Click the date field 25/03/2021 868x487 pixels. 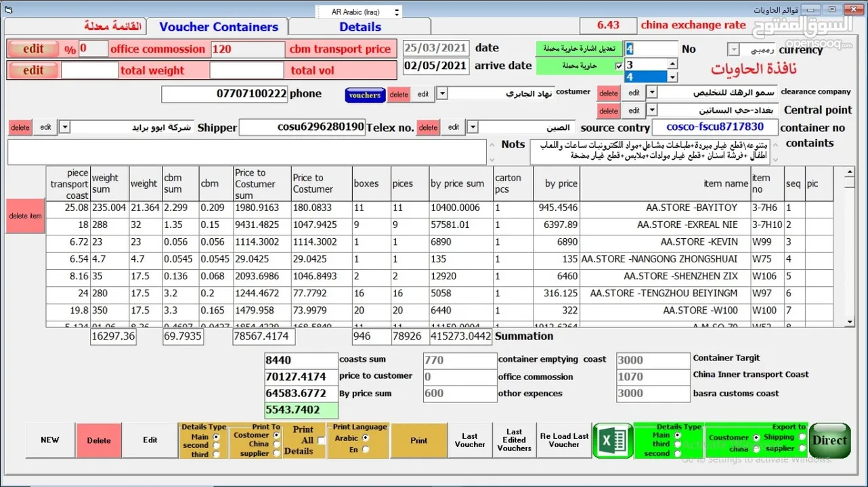point(435,48)
